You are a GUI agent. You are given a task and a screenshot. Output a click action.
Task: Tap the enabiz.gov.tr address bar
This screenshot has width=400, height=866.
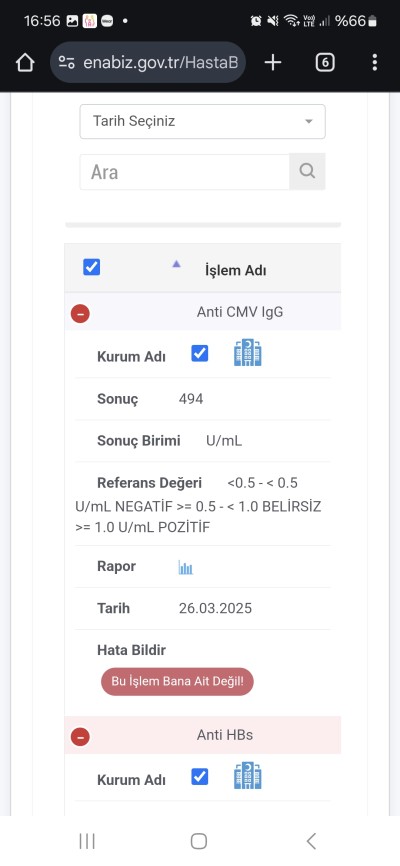coord(148,62)
